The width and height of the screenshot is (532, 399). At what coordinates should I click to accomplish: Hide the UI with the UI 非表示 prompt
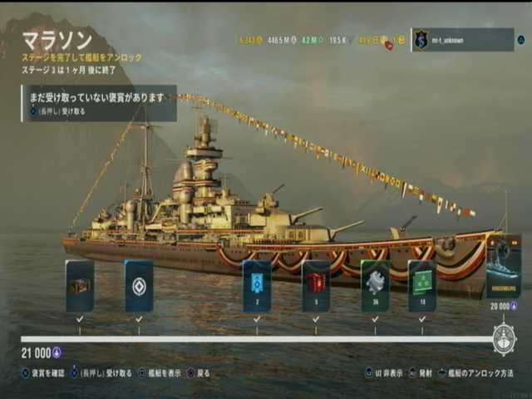[384, 373]
